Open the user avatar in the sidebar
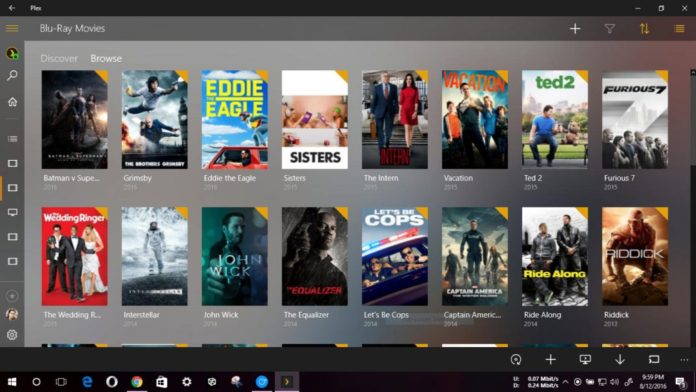696x392 pixels. 12,314
